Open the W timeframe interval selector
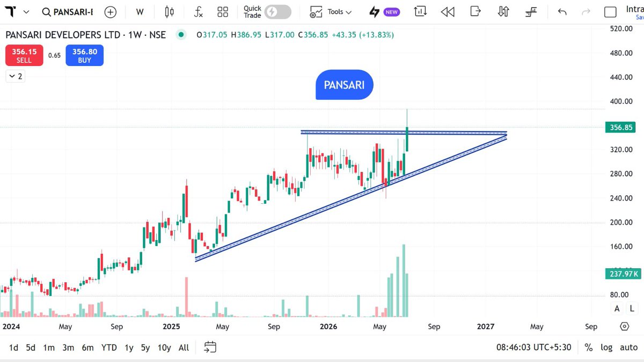This screenshot has height=362, width=644. (140, 12)
